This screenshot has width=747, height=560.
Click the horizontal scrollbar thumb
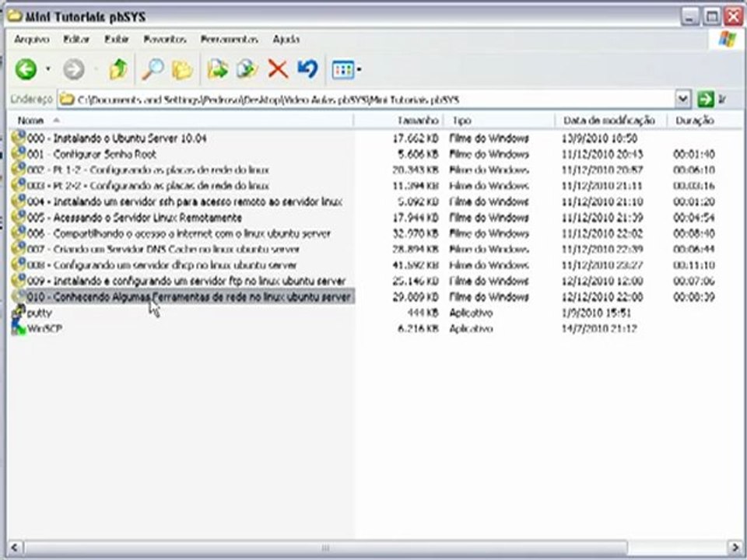click(325, 548)
